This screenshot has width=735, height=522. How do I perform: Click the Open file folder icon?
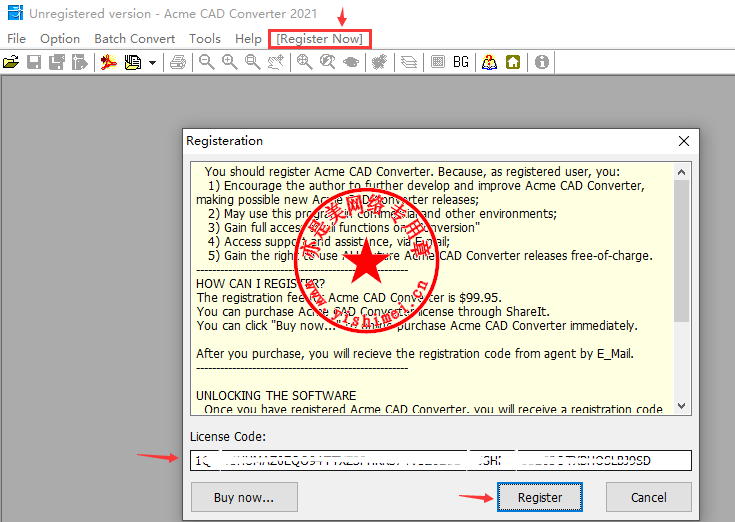(x=11, y=62)
